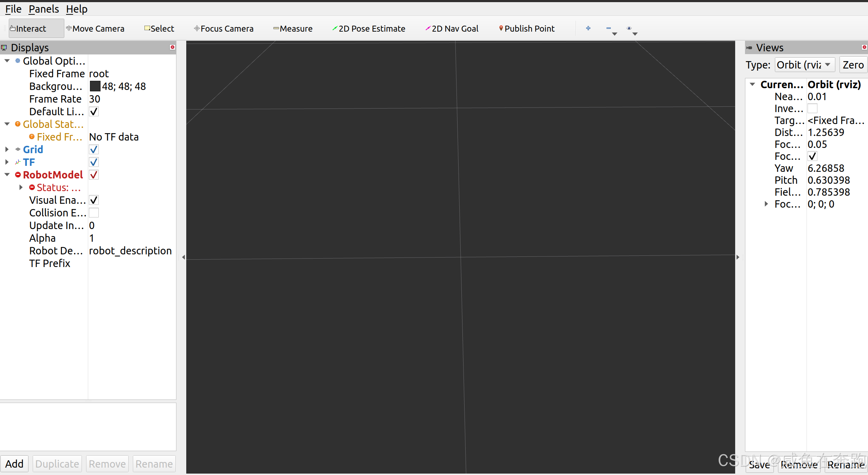Click the Focus Camera tool
The width and height of the screenshot is (868, 475).
224,28
